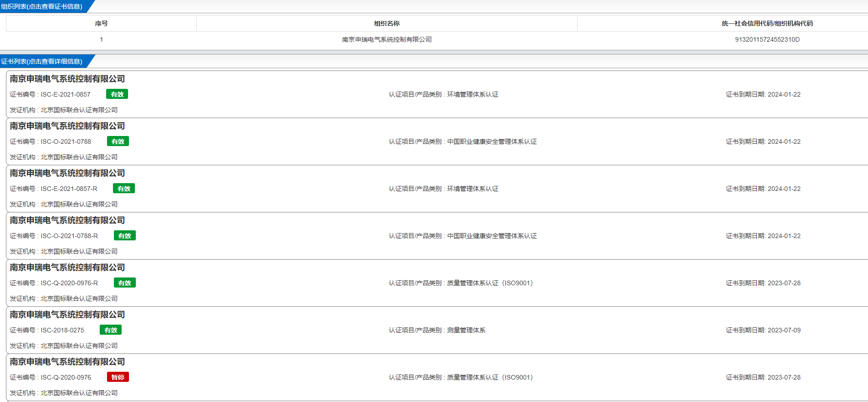This screenshot has width=868, height=402.
Task: Select organization row 南京申瑞电气系统控制有限公司 in table
Action: coord(387,39)
